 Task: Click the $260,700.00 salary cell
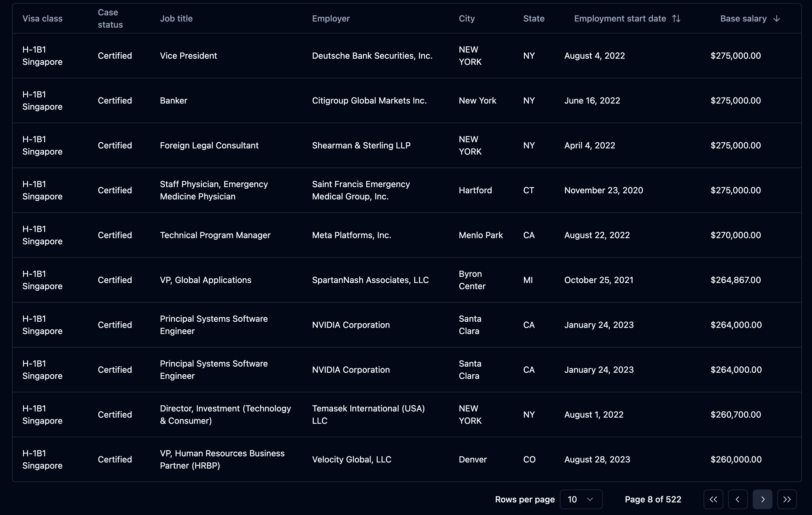pos(736,415)
